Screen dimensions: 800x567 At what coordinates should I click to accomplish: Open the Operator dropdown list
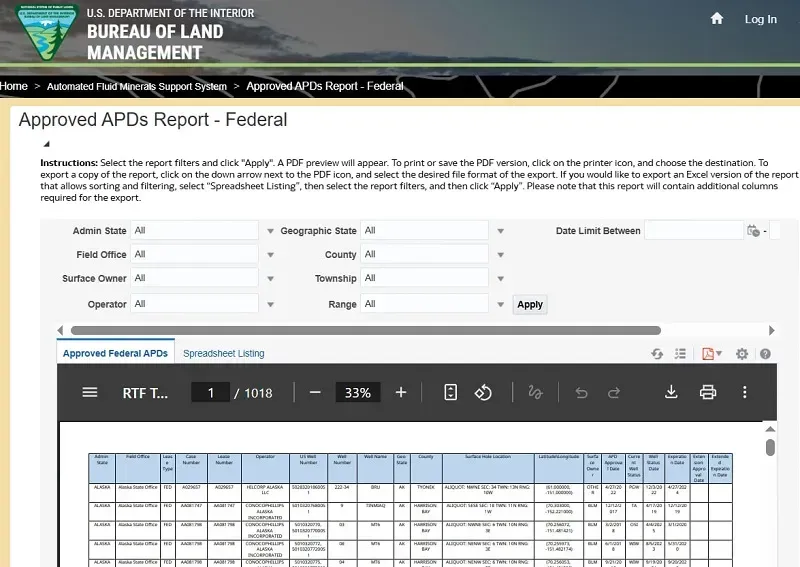(x=270, y=304)
